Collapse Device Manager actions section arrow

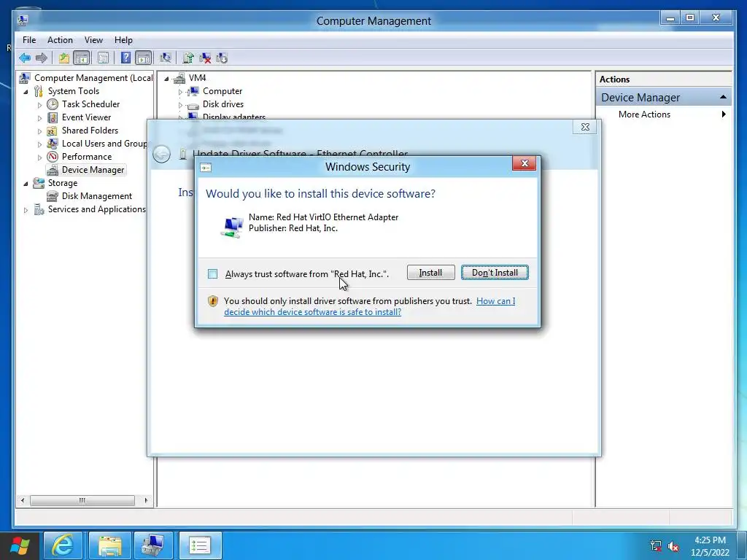[723, 97]
